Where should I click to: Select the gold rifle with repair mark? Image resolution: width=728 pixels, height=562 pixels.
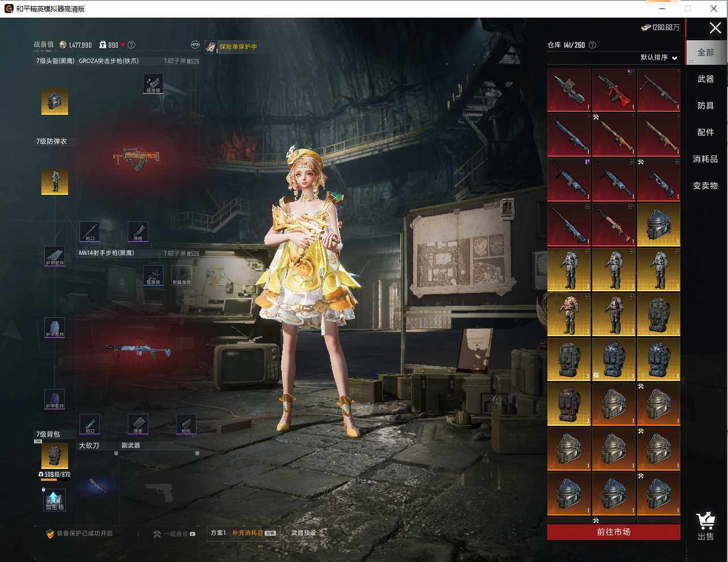point(613,135)
